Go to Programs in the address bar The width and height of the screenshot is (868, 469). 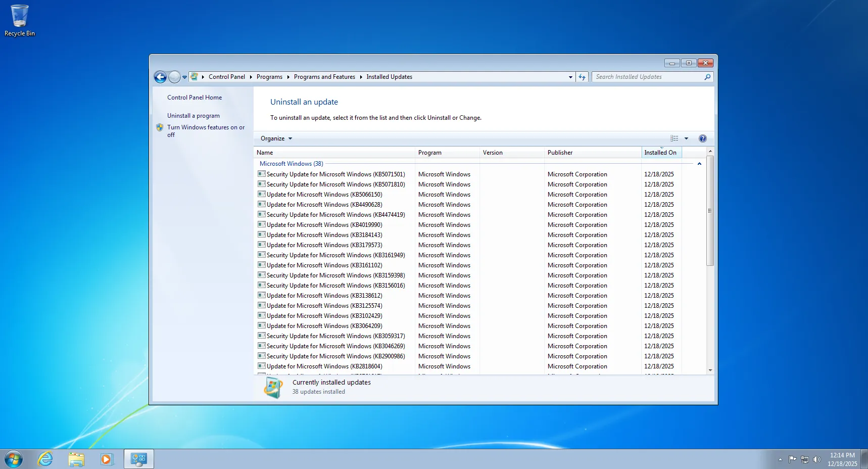(x=269, y=77)
